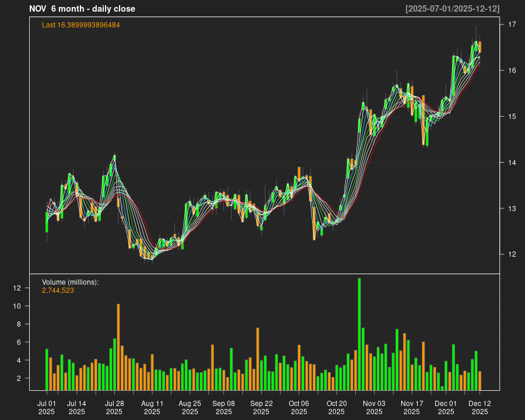Select the orange 2,744,523 volume value

(x=58, y=290)
